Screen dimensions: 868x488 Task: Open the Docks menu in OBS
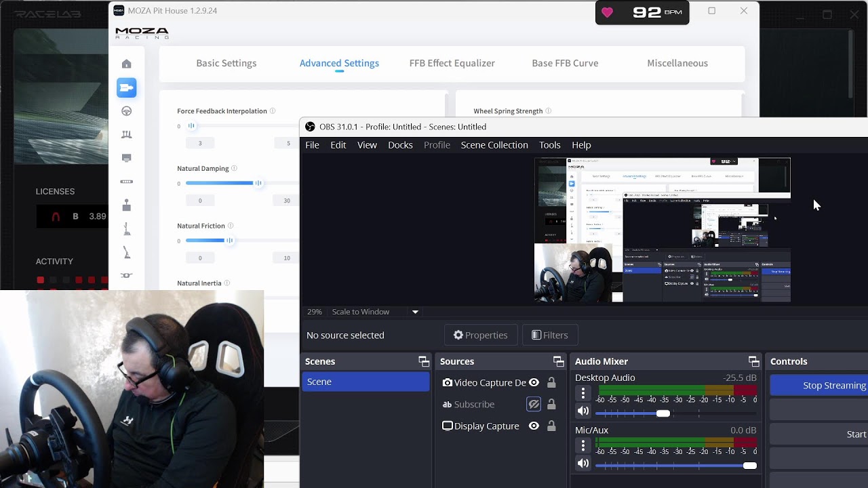point(400,145)
